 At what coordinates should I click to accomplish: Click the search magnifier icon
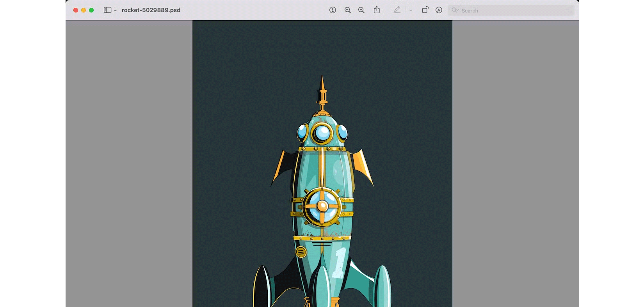coord(455,10)
